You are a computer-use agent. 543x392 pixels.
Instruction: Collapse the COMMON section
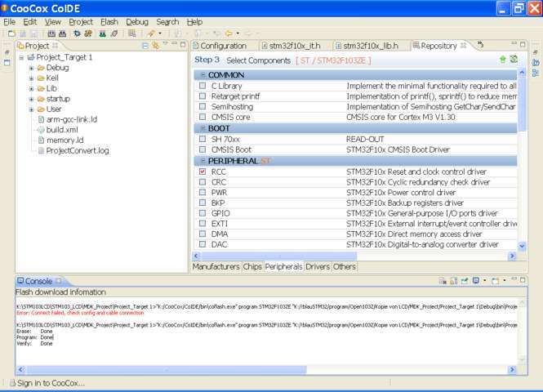coord(203,75)
